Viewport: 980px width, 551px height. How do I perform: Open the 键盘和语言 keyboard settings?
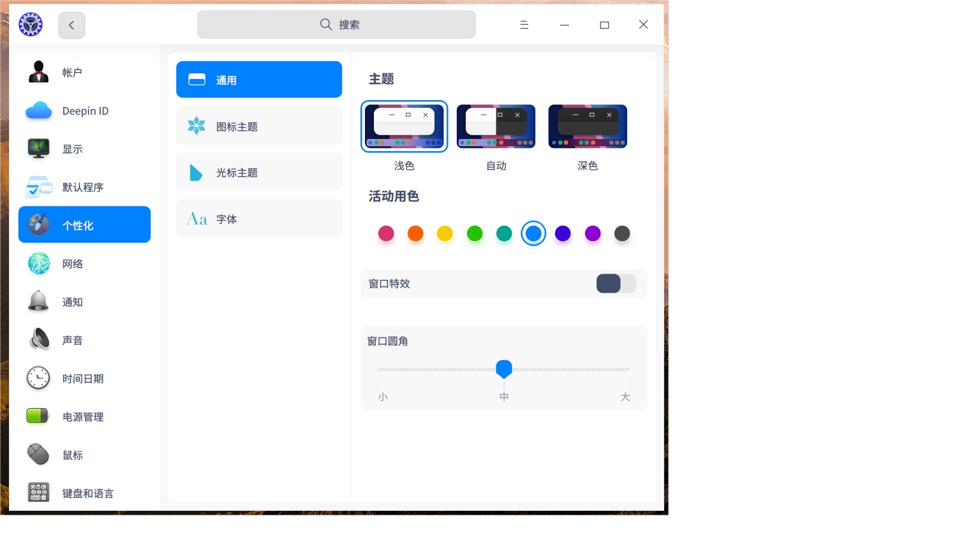pos(87,492)
